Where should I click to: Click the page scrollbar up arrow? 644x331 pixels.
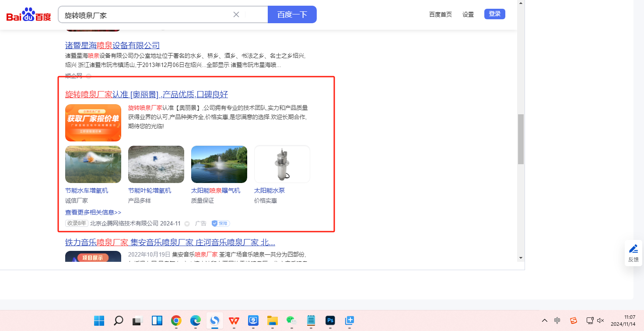pos(521,3)
